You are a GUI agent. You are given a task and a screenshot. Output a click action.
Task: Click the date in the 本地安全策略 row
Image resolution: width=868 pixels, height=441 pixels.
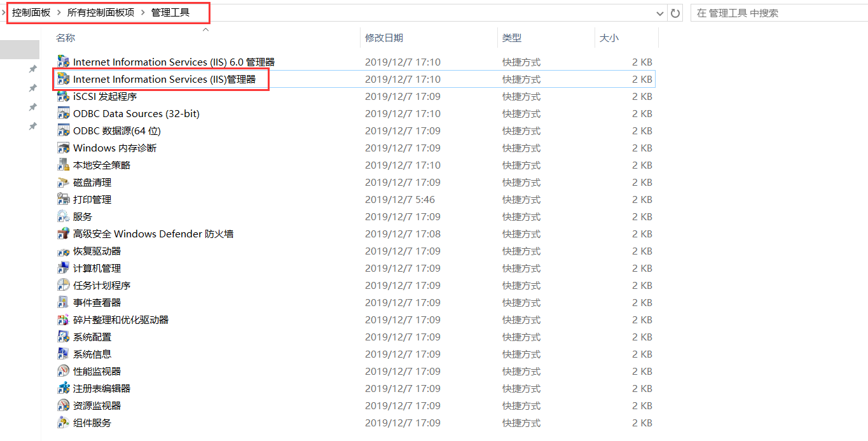[x=403, y=165]
